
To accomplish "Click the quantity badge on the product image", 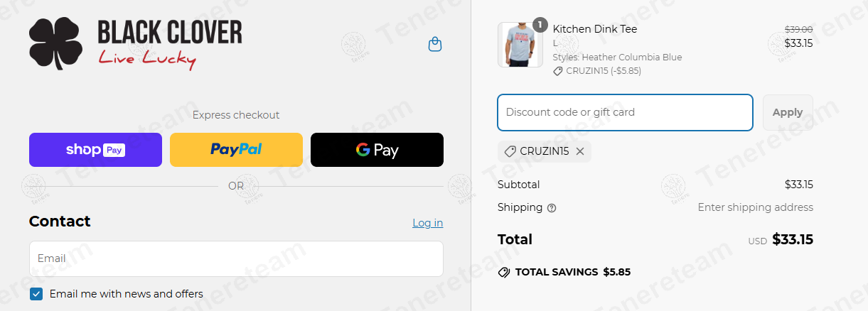I will tap(540, 25).
